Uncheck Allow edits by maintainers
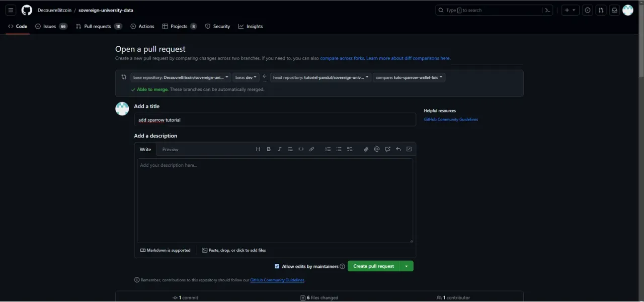Screen dimensions: 644x302 click(277, 266)
